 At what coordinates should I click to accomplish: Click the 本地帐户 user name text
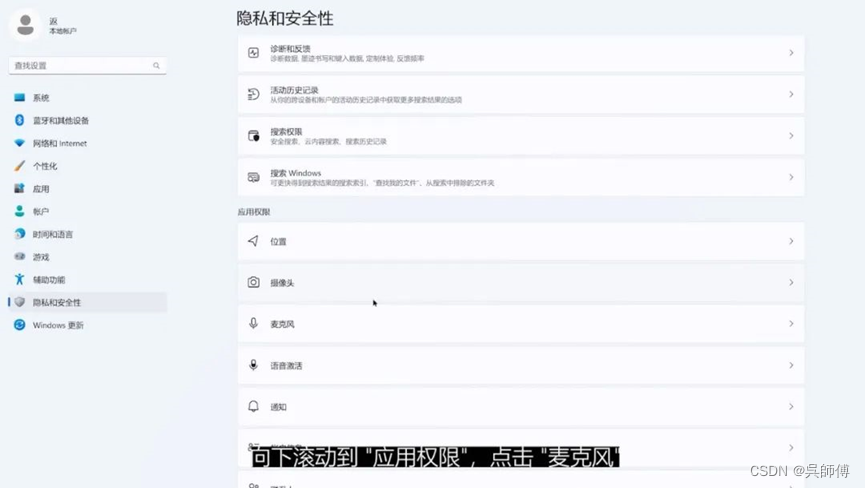62,31
